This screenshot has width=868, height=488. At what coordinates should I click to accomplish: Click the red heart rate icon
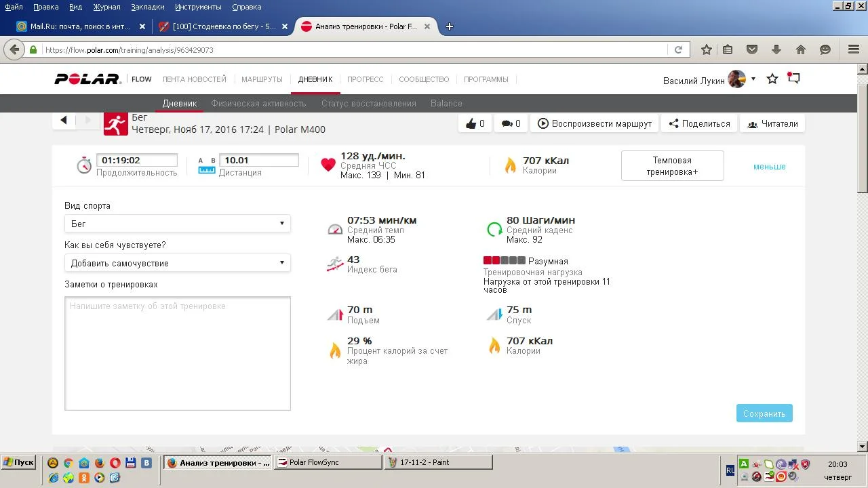[328, 165]
